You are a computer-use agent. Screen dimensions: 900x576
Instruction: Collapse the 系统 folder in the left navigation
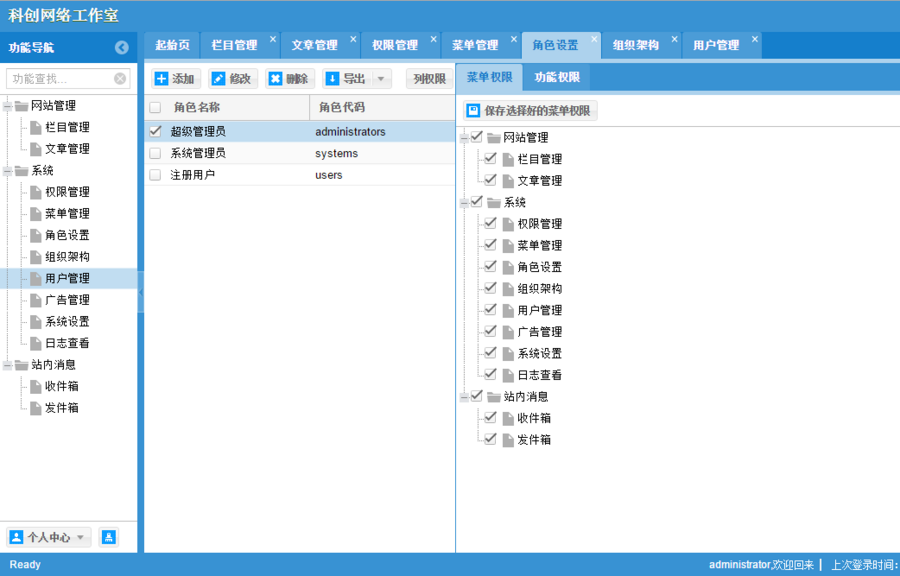[x=7, y=171]
